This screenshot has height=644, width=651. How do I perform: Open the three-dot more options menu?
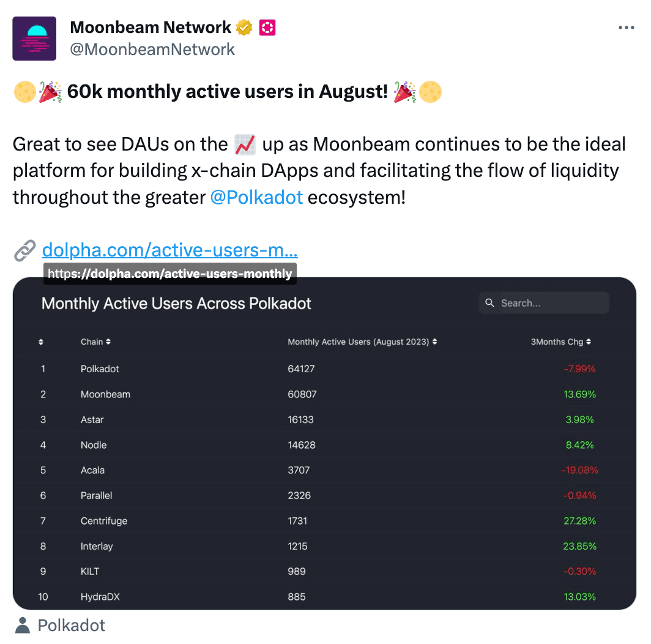tap(626, 28)
